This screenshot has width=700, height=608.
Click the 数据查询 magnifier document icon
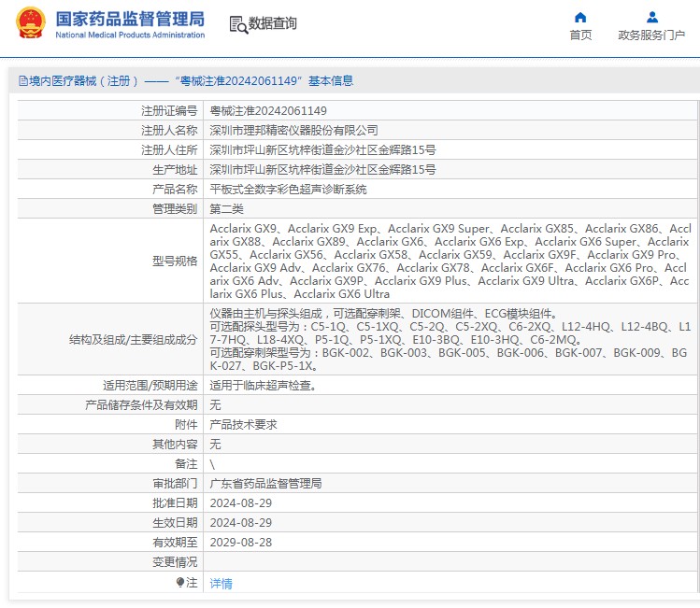pos(237,24)
